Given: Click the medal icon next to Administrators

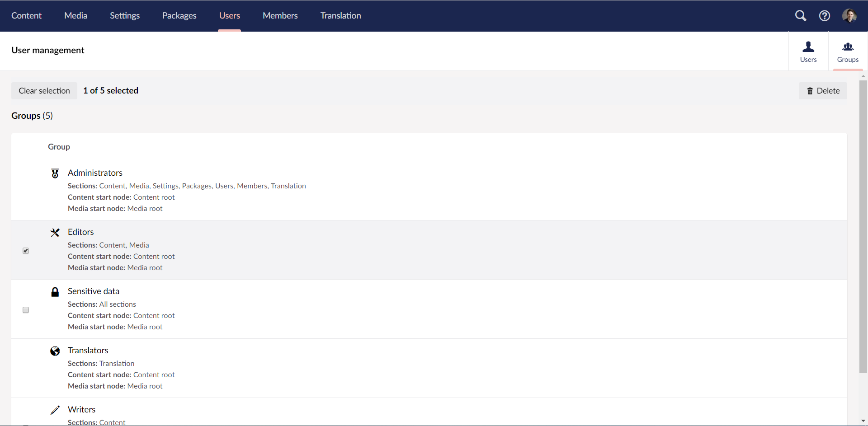Looking at the screenshot, I should 55,173.
